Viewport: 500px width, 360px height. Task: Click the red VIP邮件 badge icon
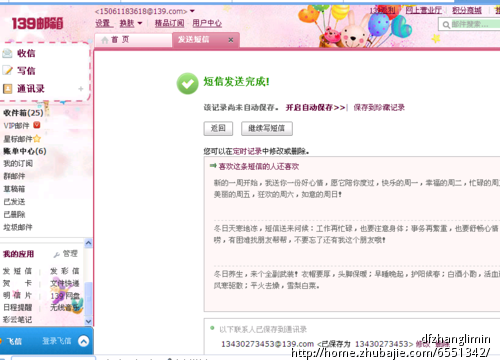point(37,125)
